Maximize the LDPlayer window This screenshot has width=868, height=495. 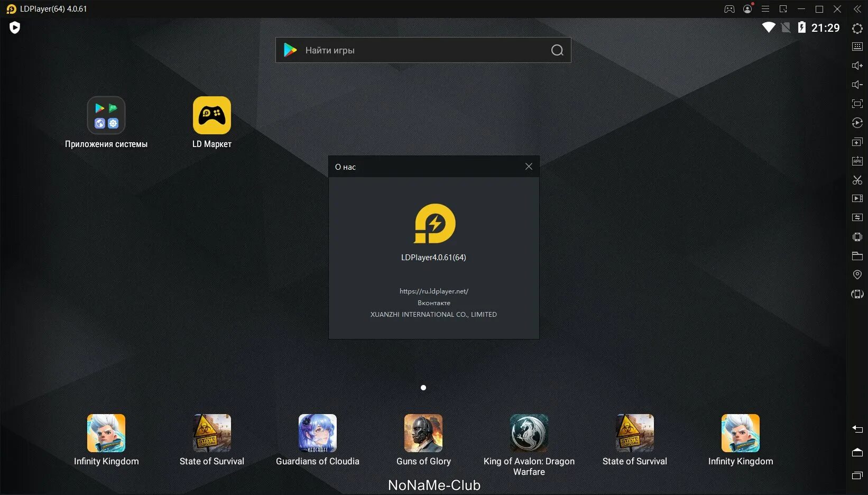pos(819,9)
